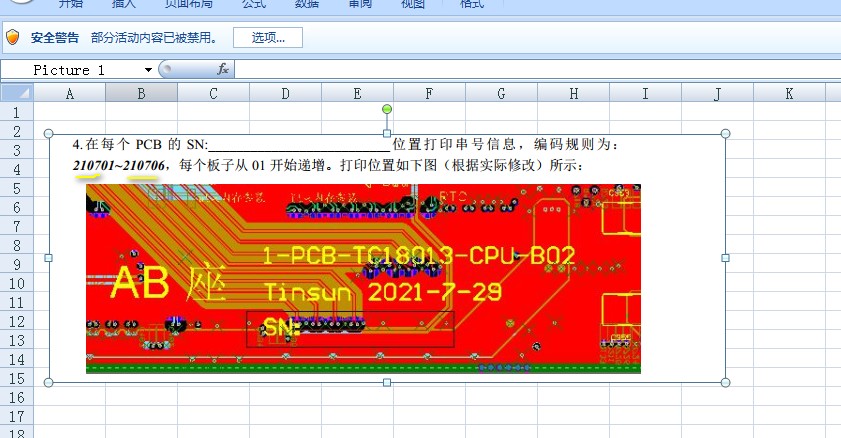
Task: Select cell H16
Action: point(573,398)
